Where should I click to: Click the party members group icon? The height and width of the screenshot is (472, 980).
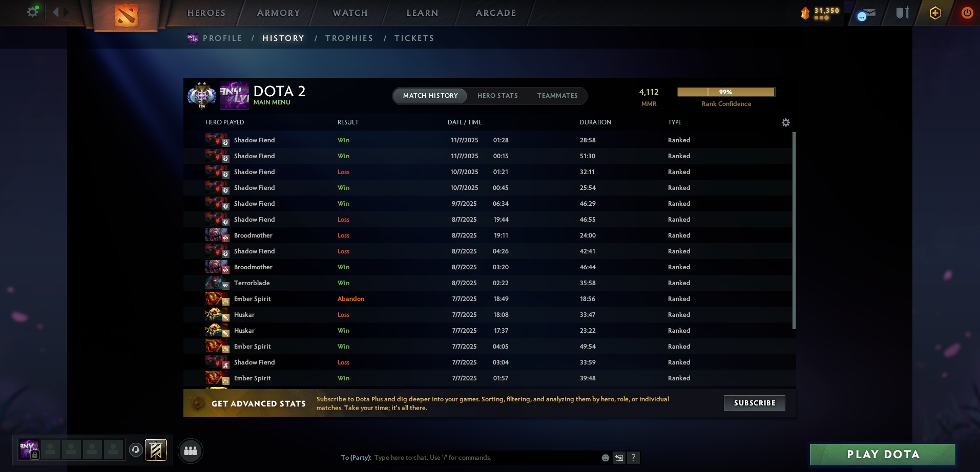[x=191, y=451]
